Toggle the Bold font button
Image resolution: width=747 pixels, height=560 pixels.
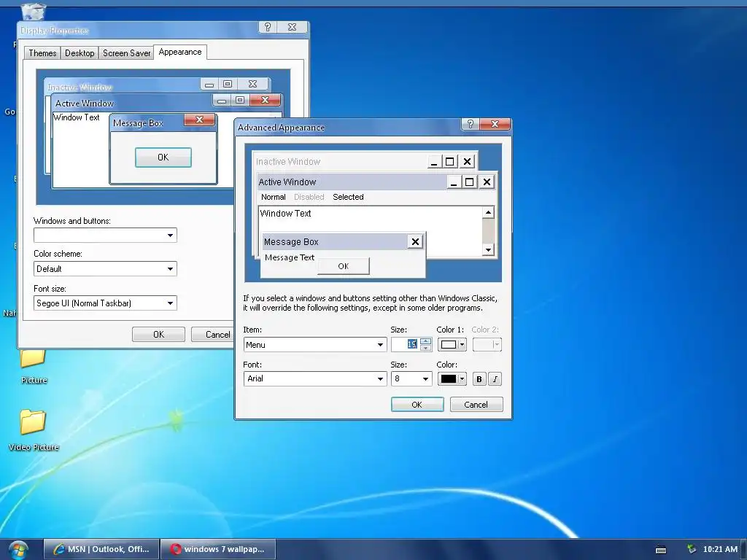tap(479, 379)
